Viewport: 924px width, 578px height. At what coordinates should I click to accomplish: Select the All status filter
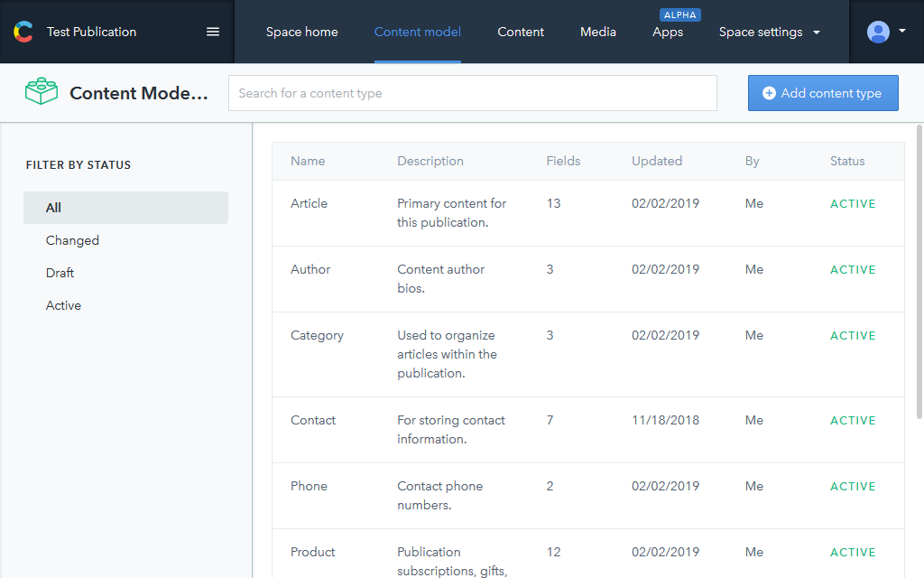(54, 208)
